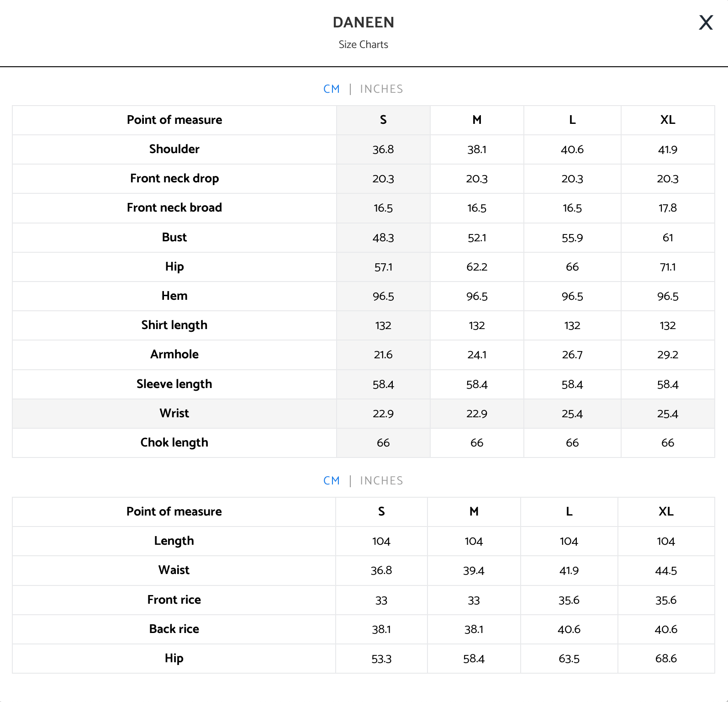The image size is (728, 702).
Task: Click the DANEEN title heading
Action: pos(364,22)
